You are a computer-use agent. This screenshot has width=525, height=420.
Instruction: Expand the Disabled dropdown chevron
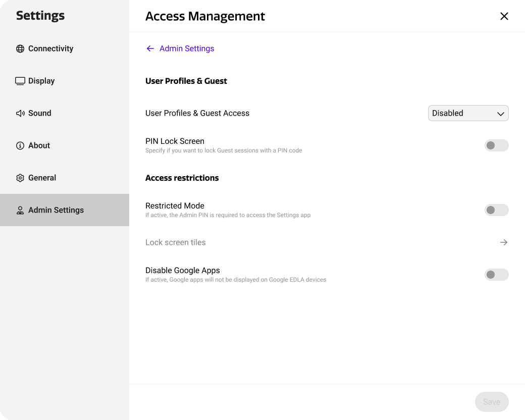point(500,114)
